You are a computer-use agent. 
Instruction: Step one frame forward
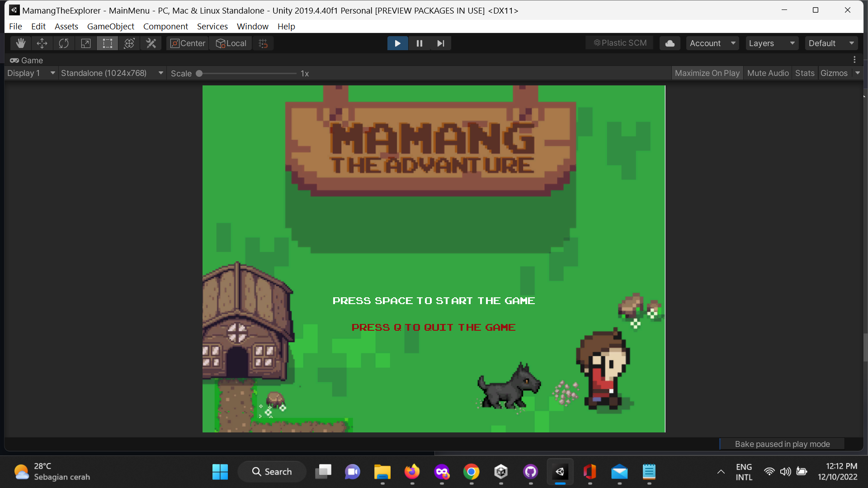(x=441, y=43)
